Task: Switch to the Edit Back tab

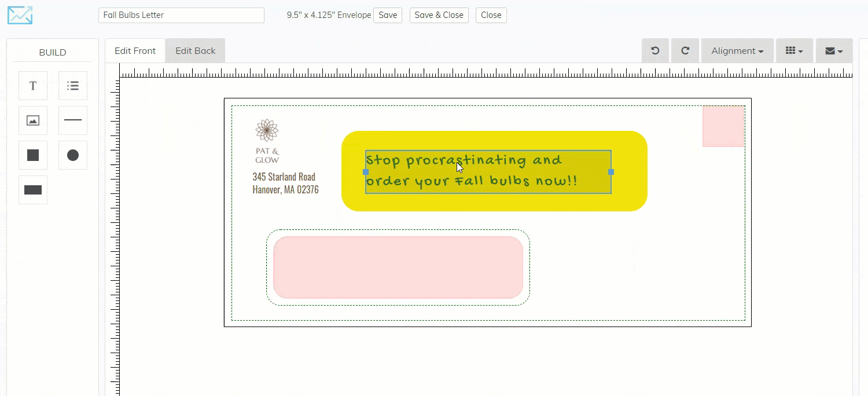Action: (196, 51)
